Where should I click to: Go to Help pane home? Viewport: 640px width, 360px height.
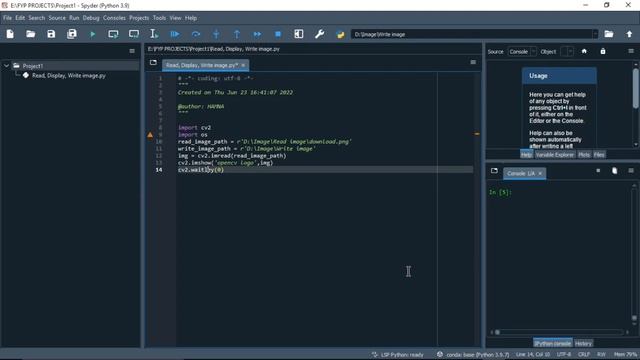coord(584,51)
